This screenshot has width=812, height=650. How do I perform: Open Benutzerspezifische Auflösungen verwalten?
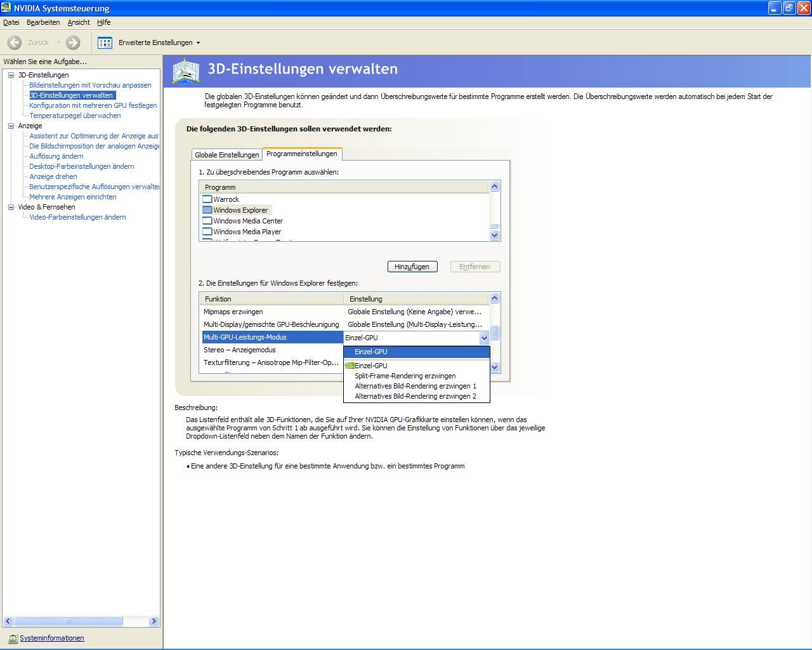(95, 187)
